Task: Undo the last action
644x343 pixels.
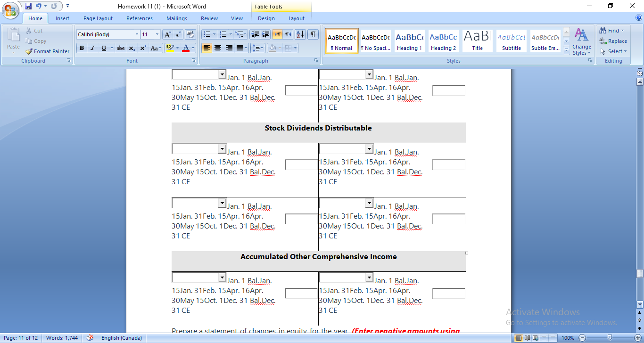Action: [x=39, y=6]
